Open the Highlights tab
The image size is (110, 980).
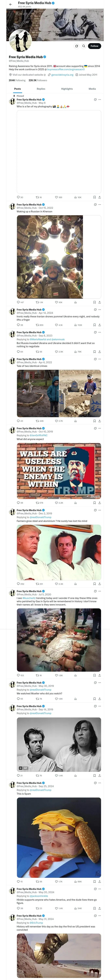(x=67, y=89)
